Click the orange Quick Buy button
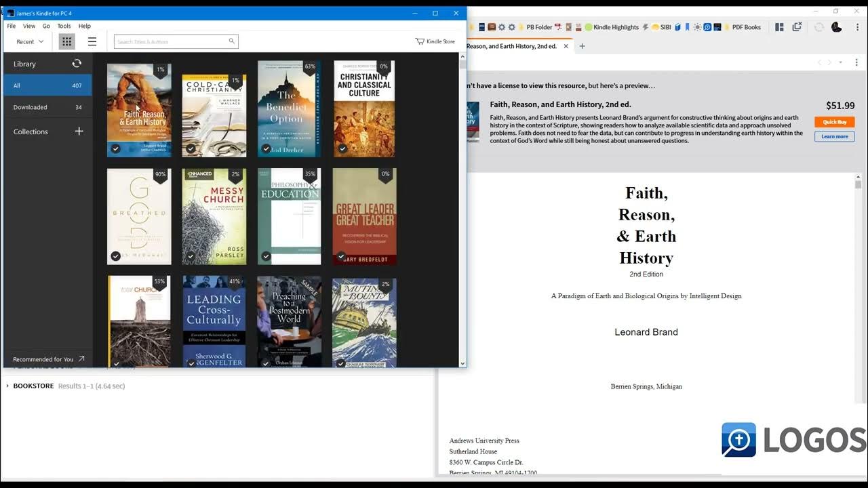Viewport: 868px width, 488px height. [834, 122]
